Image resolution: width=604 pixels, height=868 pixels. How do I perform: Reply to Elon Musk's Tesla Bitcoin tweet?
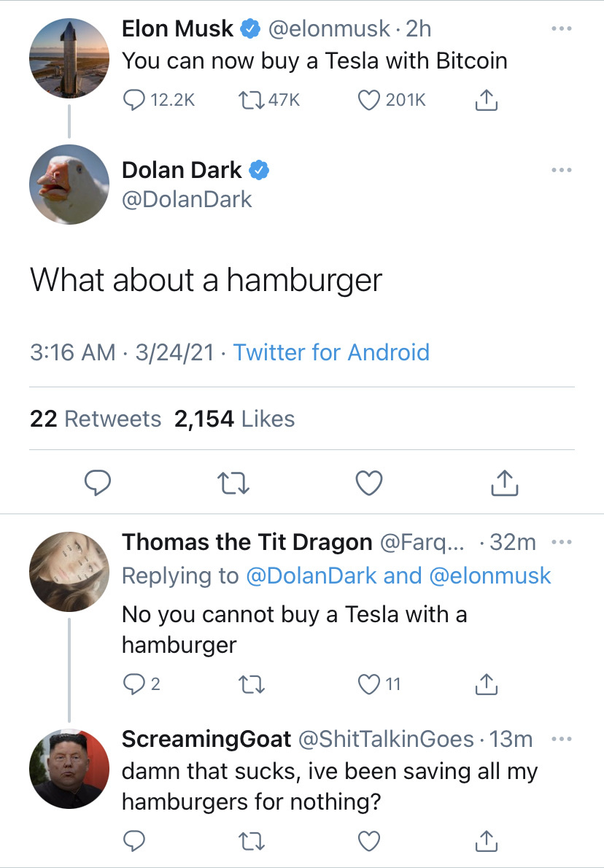click(x=133, y=100)
